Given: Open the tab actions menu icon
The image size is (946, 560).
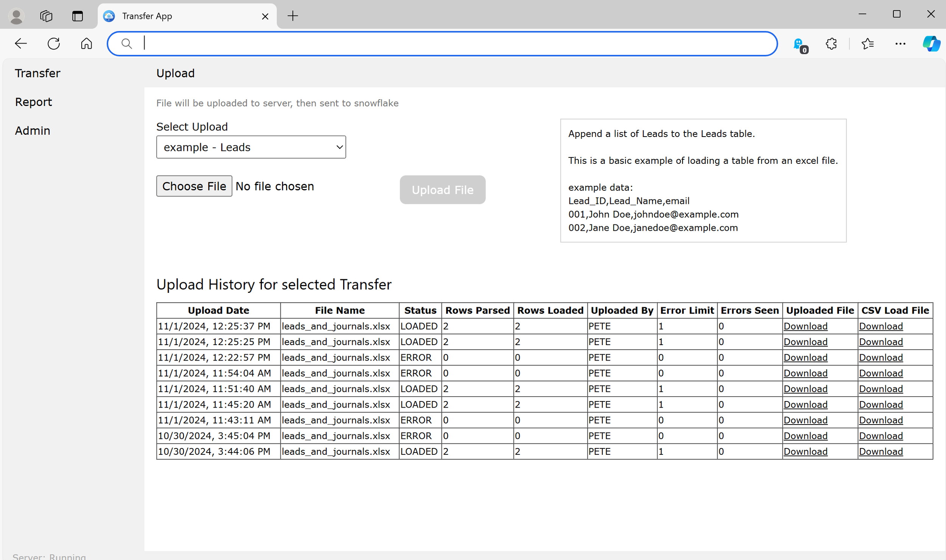Looking at the screenshot, I should pos(78,16).
